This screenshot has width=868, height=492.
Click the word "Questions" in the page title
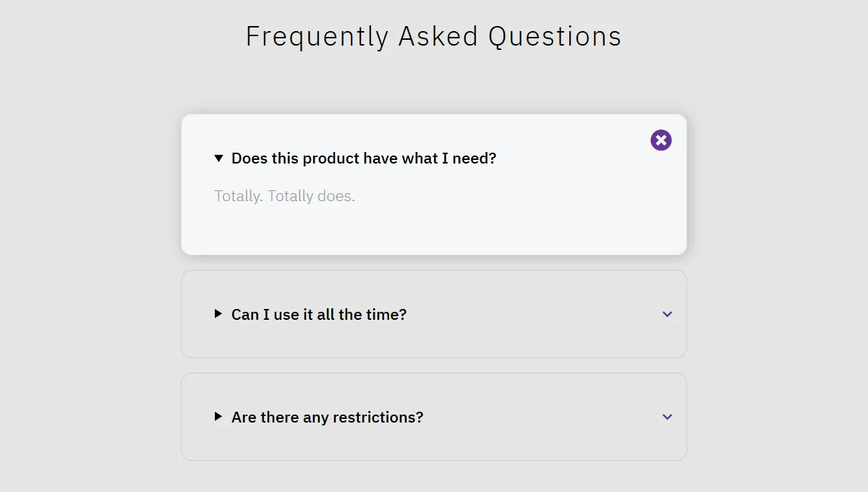pyautogui.click(x=555, y=36)
